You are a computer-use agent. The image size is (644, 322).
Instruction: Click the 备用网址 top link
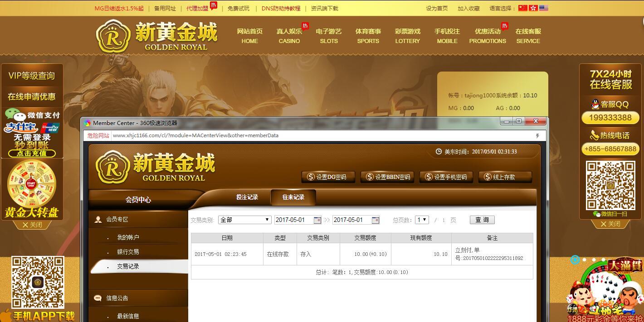pos(165,8)
